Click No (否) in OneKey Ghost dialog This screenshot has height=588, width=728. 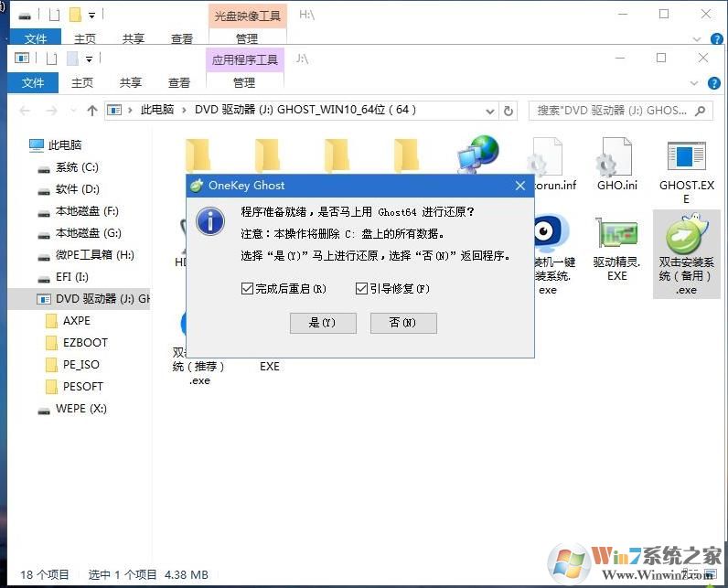click(x=403, y=323)
